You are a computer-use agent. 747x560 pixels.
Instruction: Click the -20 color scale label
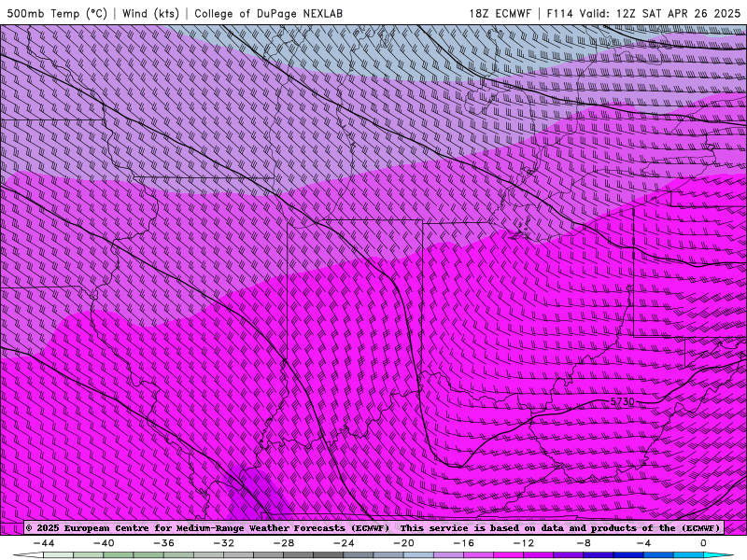403,543
